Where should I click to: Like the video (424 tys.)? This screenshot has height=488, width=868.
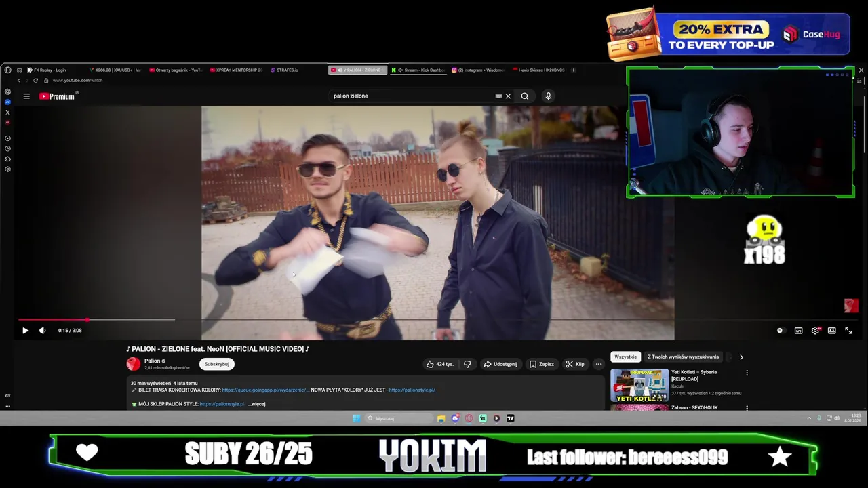pyautogui.click(x=439, y=364)
